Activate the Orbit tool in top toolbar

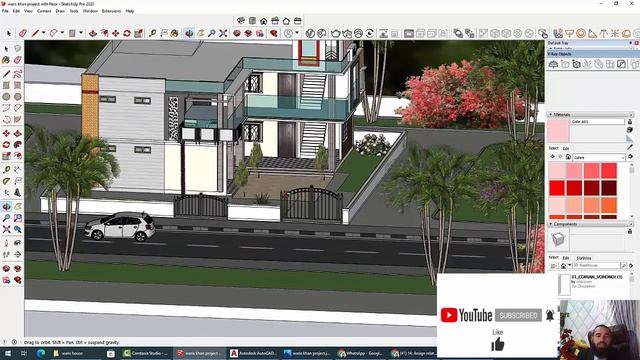189,33
